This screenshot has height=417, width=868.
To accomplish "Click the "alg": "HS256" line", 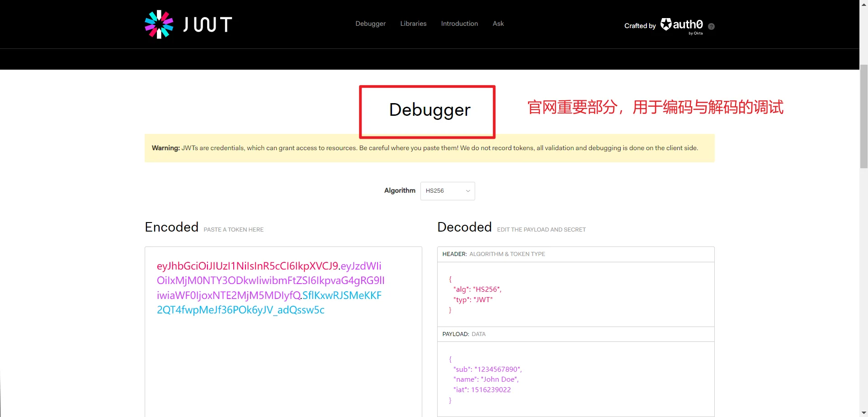I will (x=477, y=289).
